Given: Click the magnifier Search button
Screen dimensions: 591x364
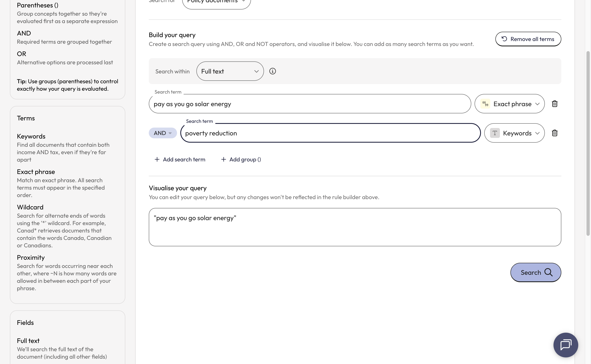Looking at the screenshot, I should point(536,272).
